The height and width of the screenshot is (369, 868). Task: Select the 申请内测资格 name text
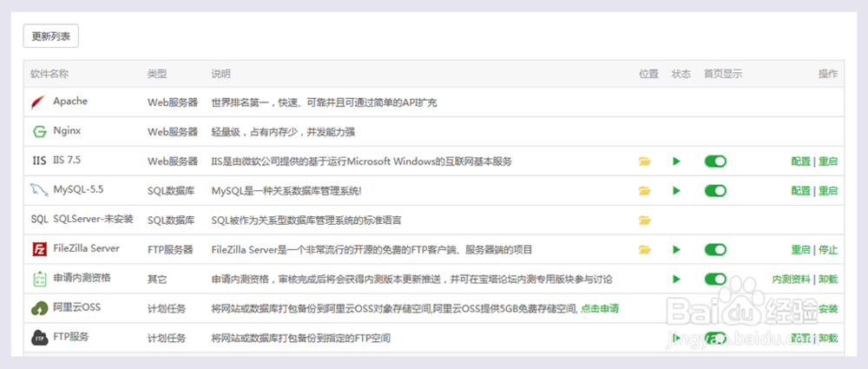[x=82, y=278]
